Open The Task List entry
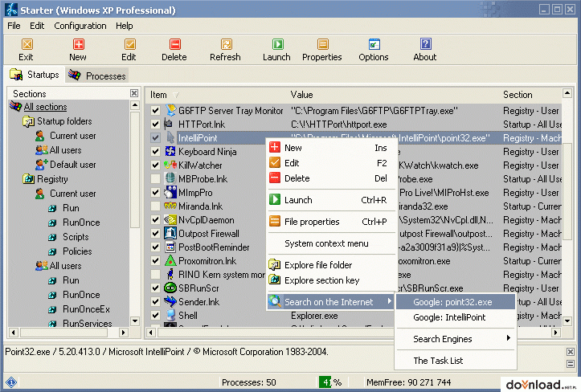 click(x=456, y=361)
